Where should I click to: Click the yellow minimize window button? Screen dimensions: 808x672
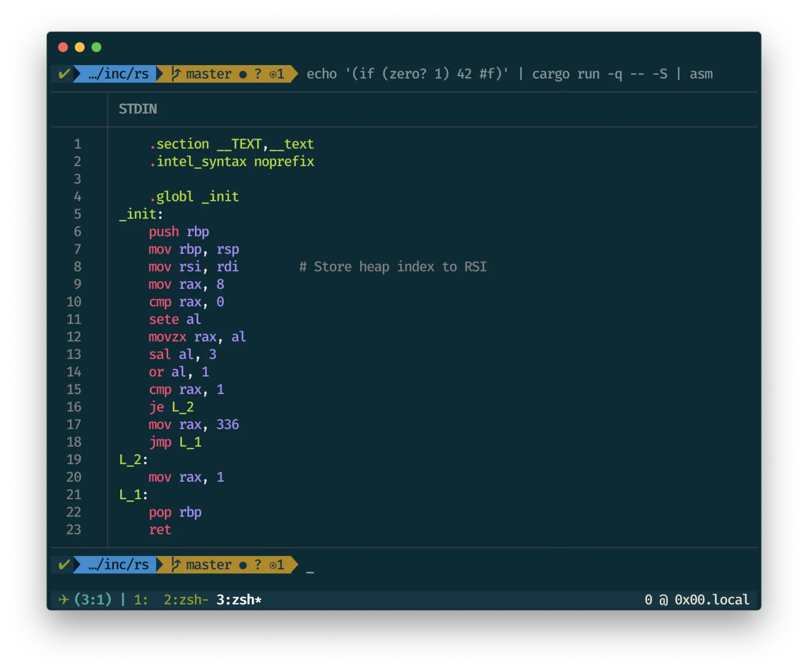tap(80, 47)
